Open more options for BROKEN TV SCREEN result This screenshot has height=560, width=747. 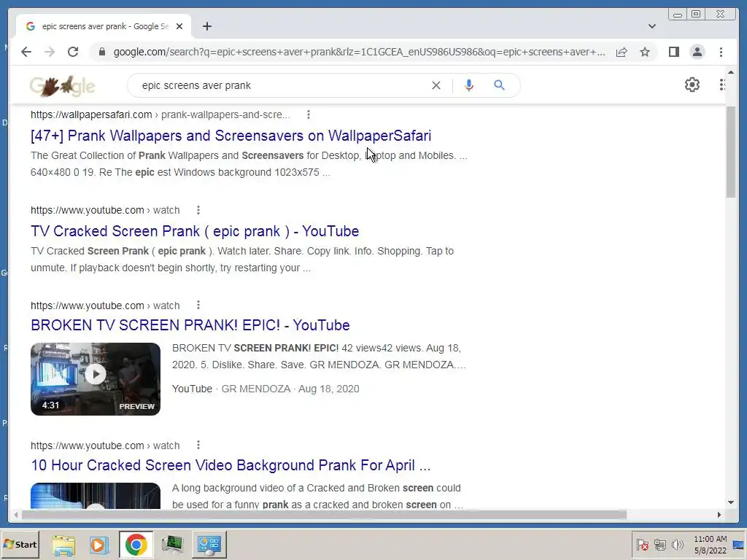198,306
